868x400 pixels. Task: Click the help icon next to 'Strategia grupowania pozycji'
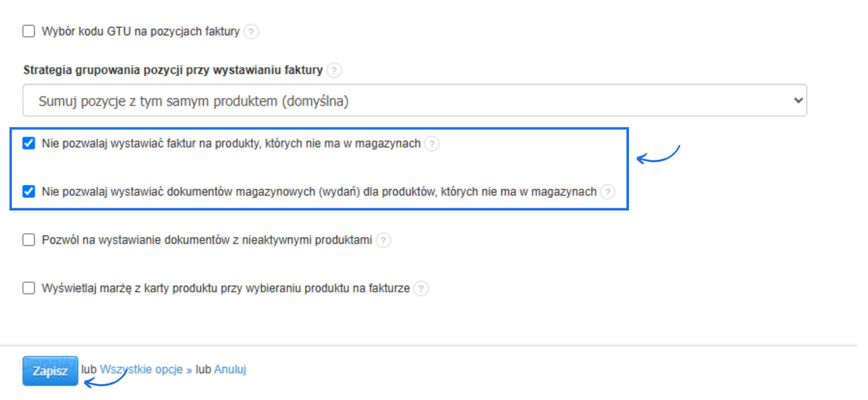(335, 71)
